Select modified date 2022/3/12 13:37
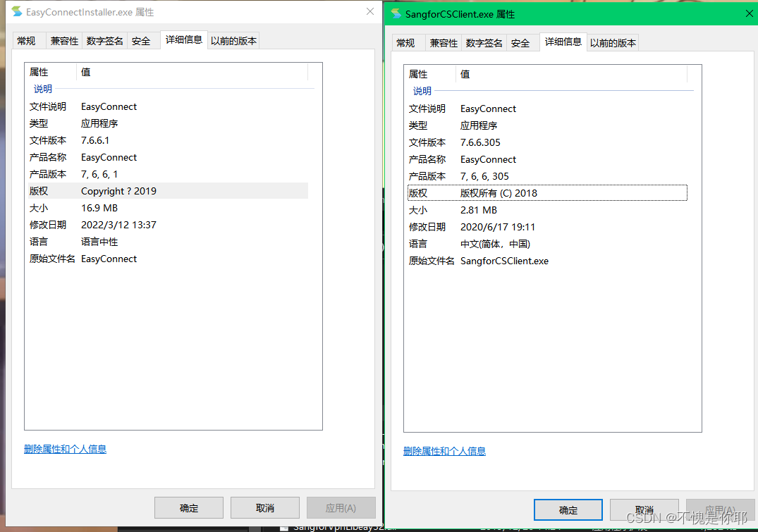Screen dimensions: 758x532 click(x=119, y=225)
